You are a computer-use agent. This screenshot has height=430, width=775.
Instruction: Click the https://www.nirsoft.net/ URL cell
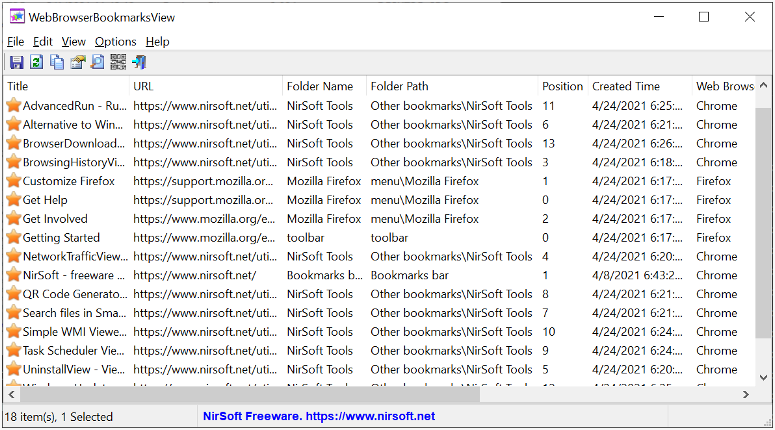click(x=195, y=275)
